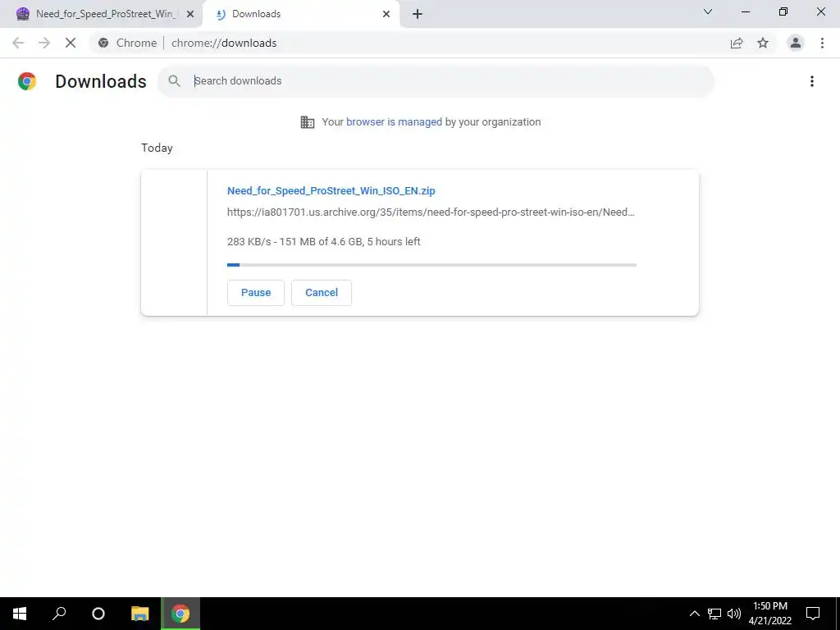The width and height of the screenshot is (840, 630).
Task: Click the Chrome logo beside Downloads title
Action: pos(27,81)
